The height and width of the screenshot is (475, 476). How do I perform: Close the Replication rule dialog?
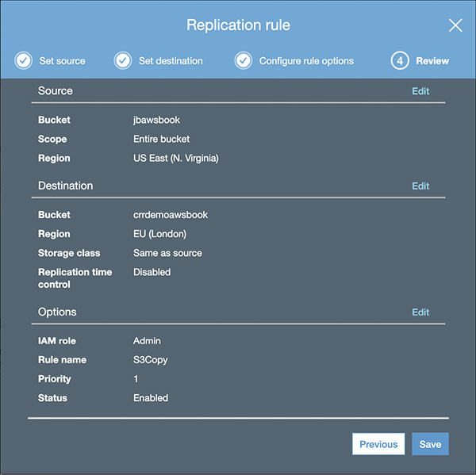pos(455,25)
